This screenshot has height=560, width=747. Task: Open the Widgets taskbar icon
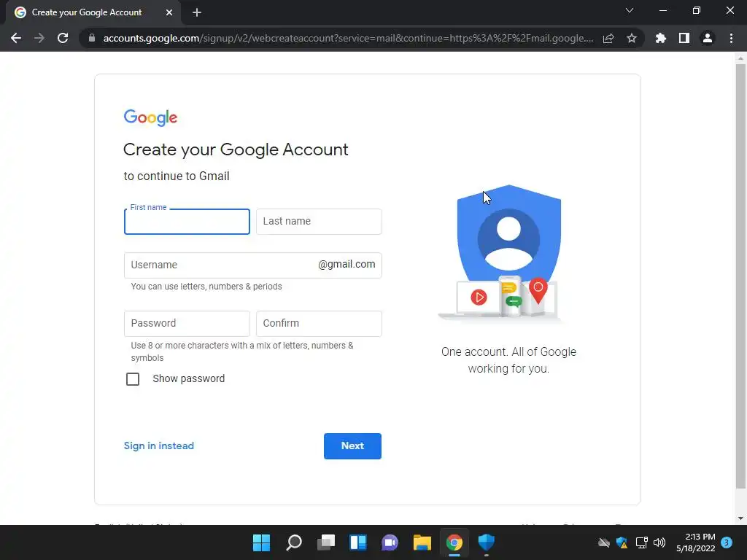tap(358, 542)
